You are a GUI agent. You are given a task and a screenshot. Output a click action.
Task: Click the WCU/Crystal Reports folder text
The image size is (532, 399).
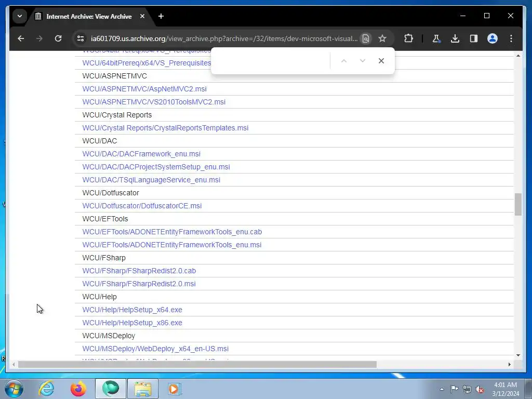117,115
